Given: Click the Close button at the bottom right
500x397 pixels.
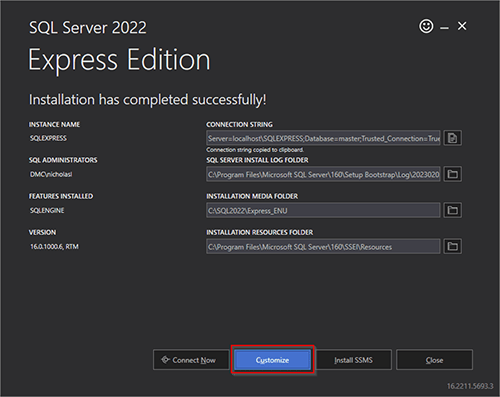Looking at the screenshot, I should [434, 360].
